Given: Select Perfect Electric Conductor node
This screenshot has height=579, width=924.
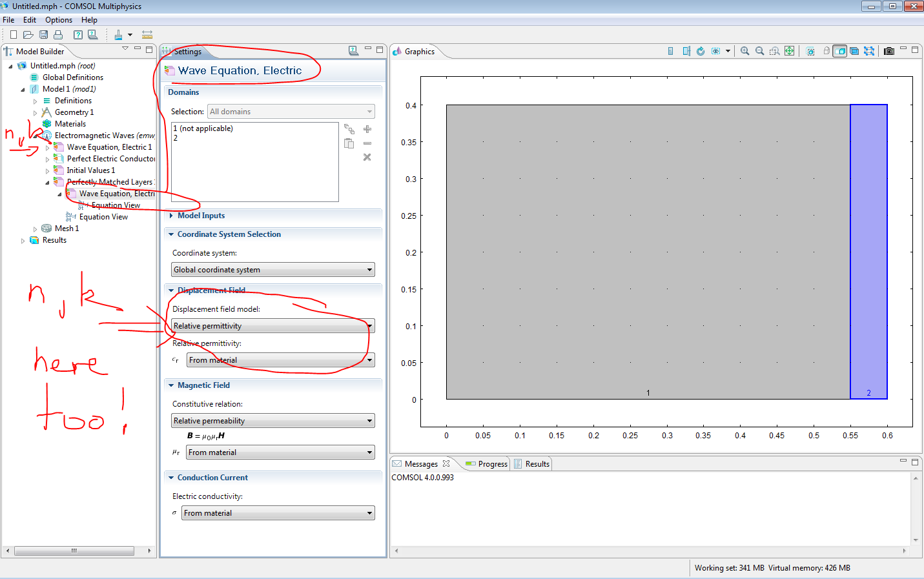Looking at the screenshot, I should click(x=110, y=159).
